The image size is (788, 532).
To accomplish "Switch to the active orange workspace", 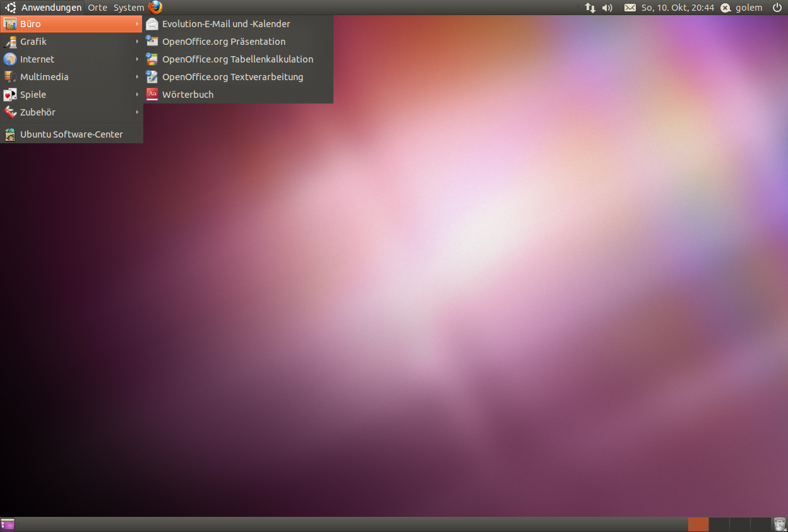I will tap(698, 524).
